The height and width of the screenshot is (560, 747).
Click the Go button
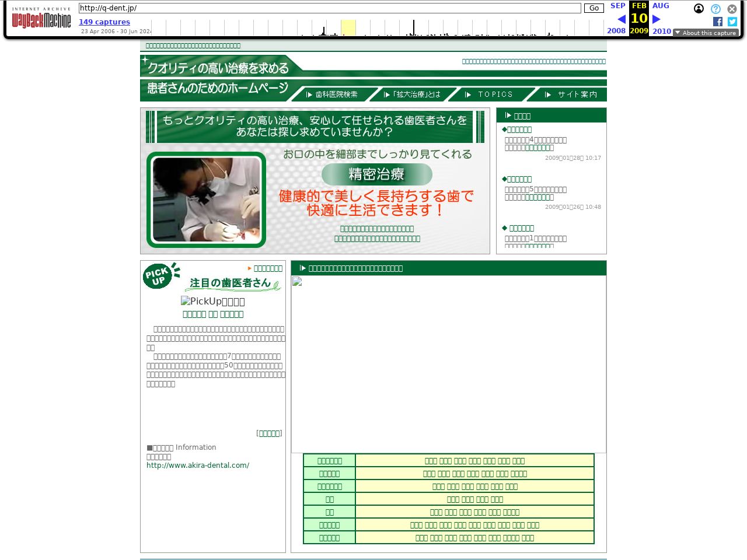click(x=594, y=8)
